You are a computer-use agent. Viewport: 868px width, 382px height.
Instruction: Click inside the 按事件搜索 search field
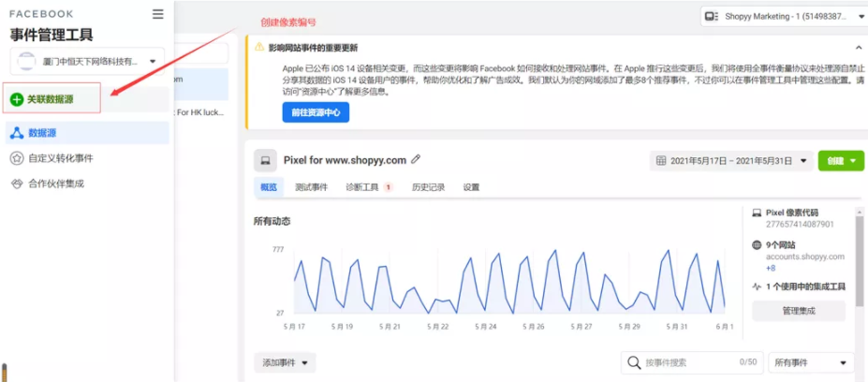(692, 363)
